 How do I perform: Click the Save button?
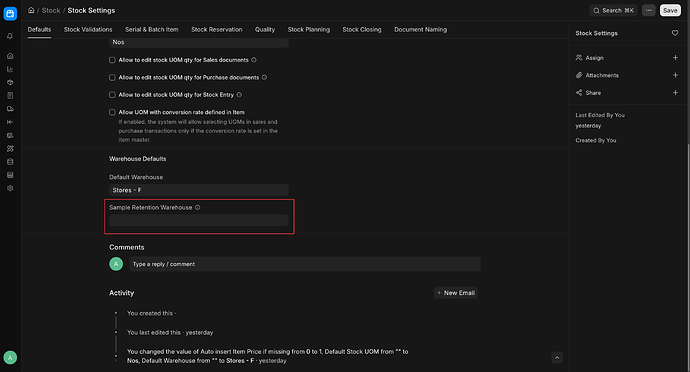point(670,10)
